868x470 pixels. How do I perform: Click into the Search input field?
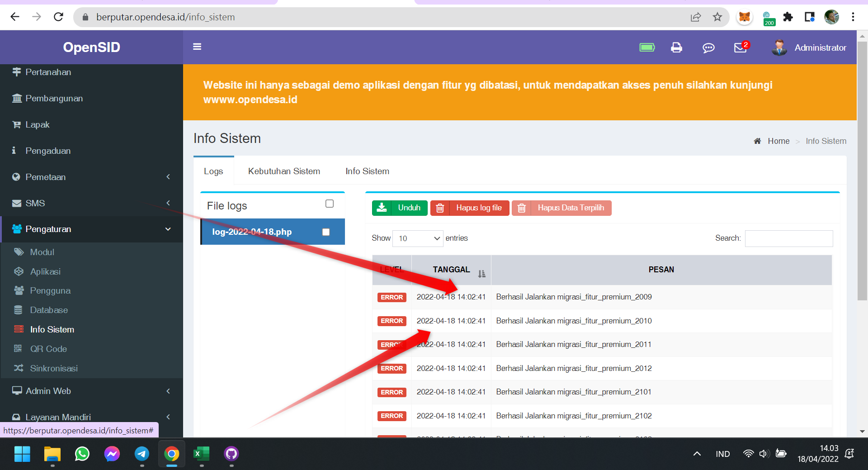(789, 238)
